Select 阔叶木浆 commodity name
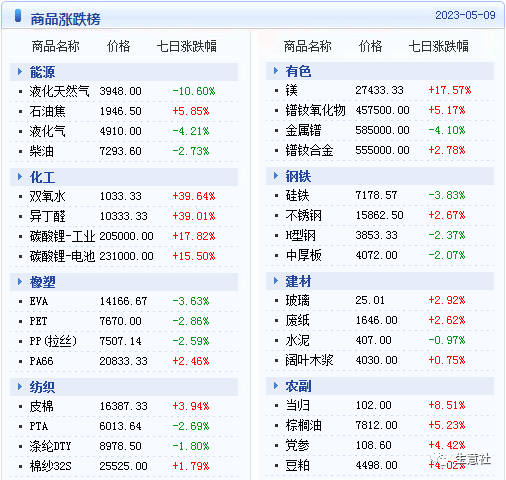 [x=309, y=360]
